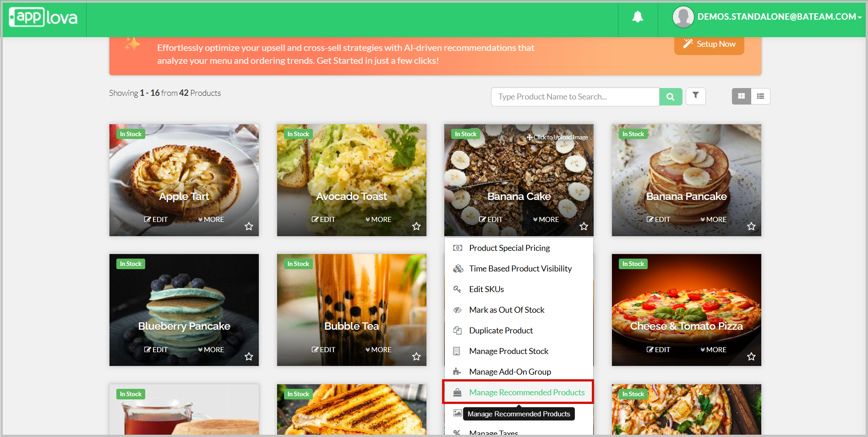868x437 pixels.
Task: Expand MORE options for Bubble Tea
Action: [378, 350]
